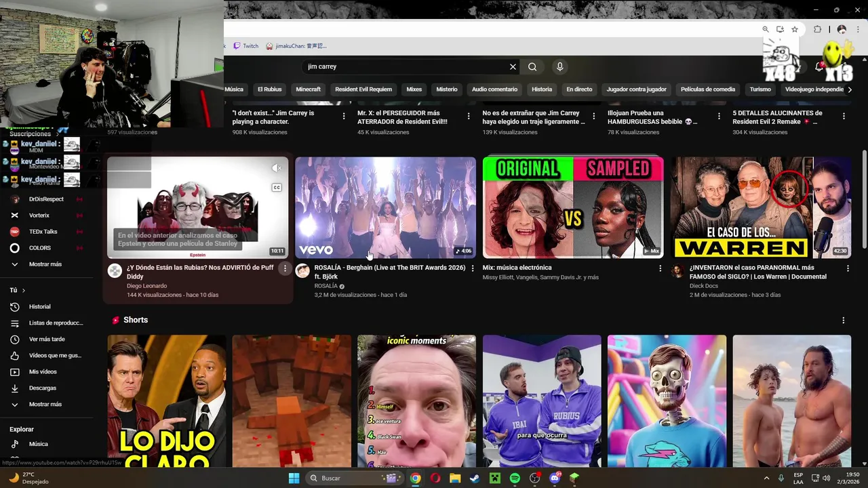Open Diego Leonardo channel avatar
The height and width of the screenshot is (488, 868).
click(115, 271)
